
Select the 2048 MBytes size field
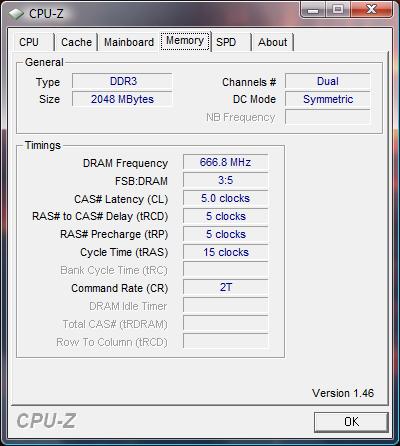coord(122,99)
